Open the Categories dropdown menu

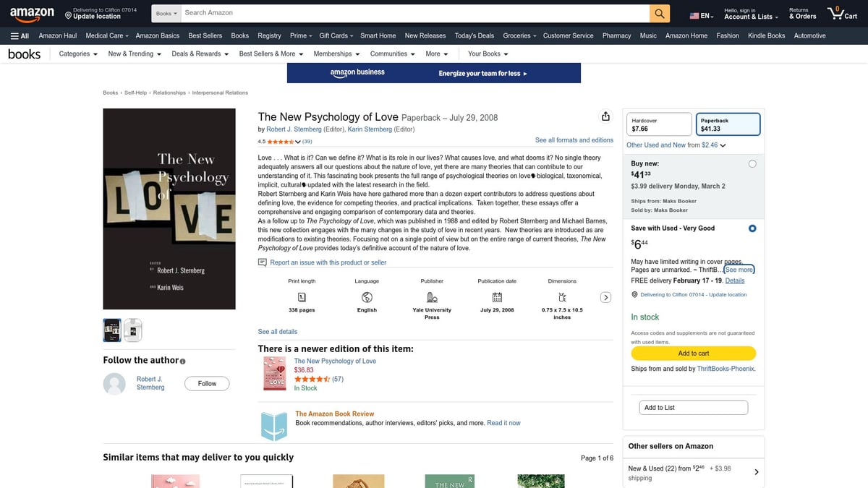pos(77,53)
